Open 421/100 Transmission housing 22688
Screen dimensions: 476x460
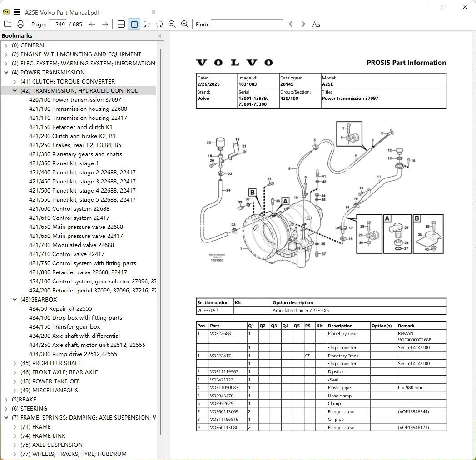pyautogui.click(x=78, y=109)
